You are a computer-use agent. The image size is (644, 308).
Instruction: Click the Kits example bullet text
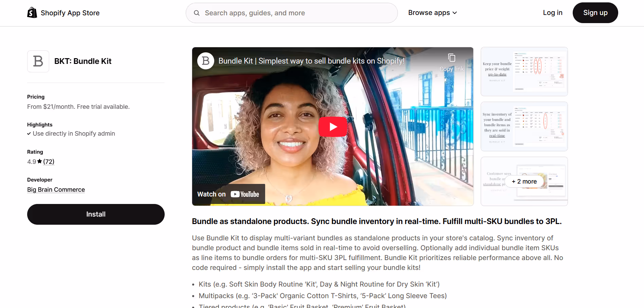click(319, 284)
